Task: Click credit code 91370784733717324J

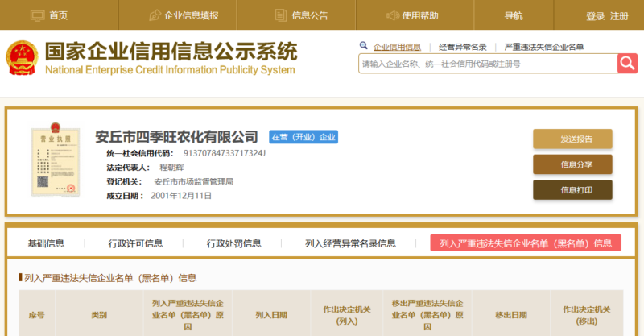Action: point(225,153)
